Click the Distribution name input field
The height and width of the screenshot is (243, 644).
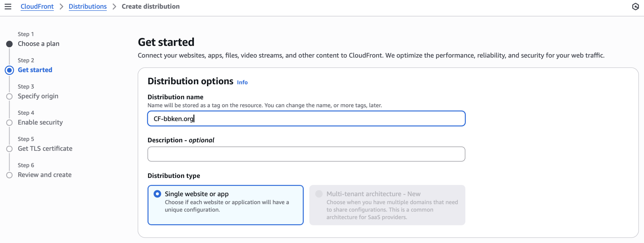pyautogui.click(x=306, y=118)
